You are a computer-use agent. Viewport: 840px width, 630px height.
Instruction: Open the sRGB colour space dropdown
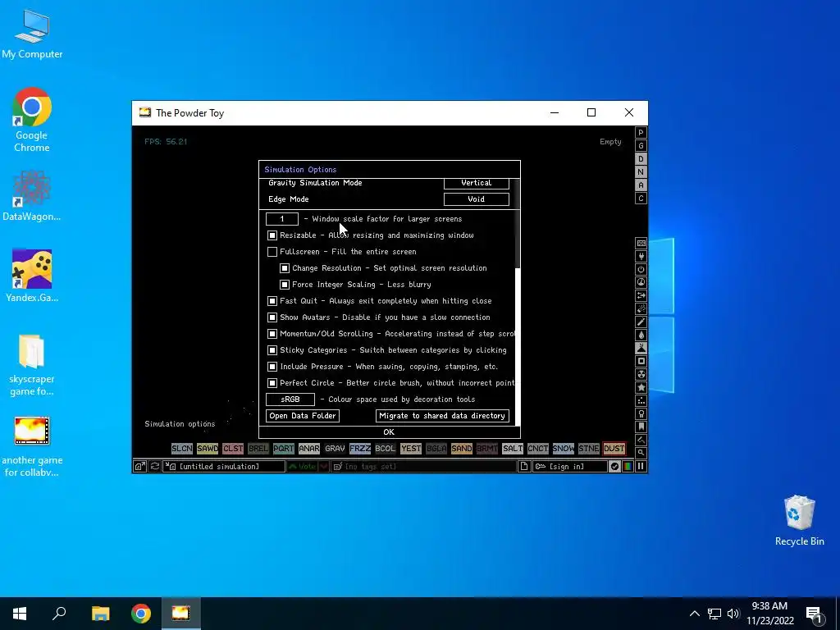pyautogui.click(x=290, y=399)
